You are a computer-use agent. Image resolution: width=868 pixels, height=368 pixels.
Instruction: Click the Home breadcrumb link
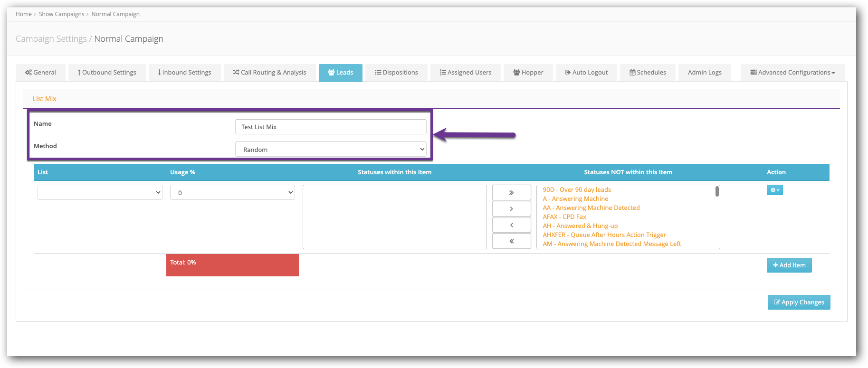coord(24,14)
